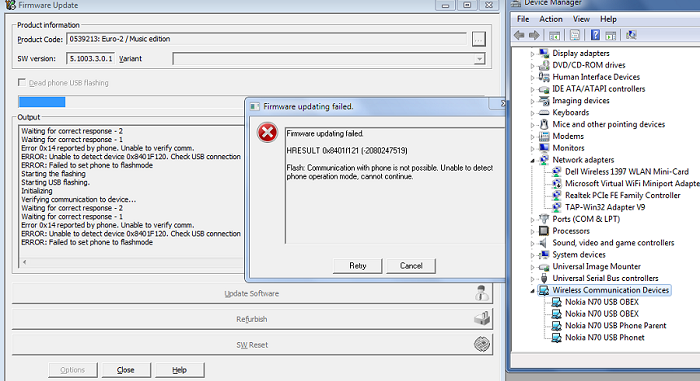The height and width of the screenshot is (381, 700).
Task: Select the Keyboards category icon
Action: [x=544, y=113]
